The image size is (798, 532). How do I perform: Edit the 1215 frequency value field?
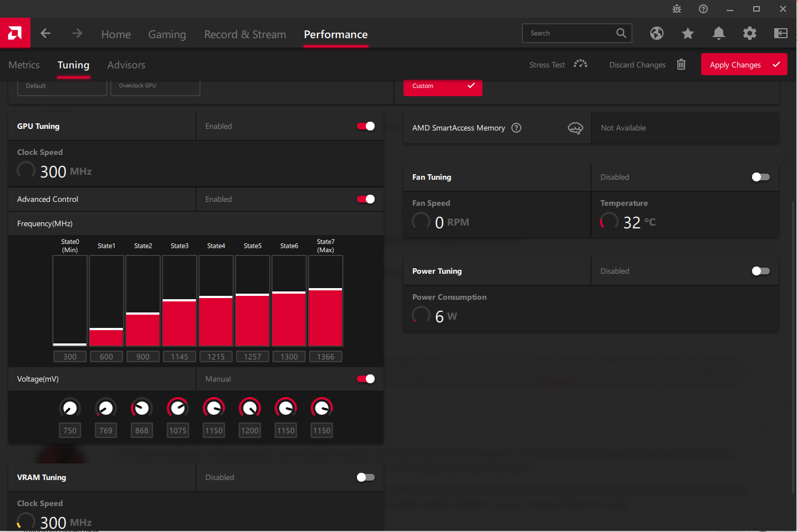tap(216, 357)
